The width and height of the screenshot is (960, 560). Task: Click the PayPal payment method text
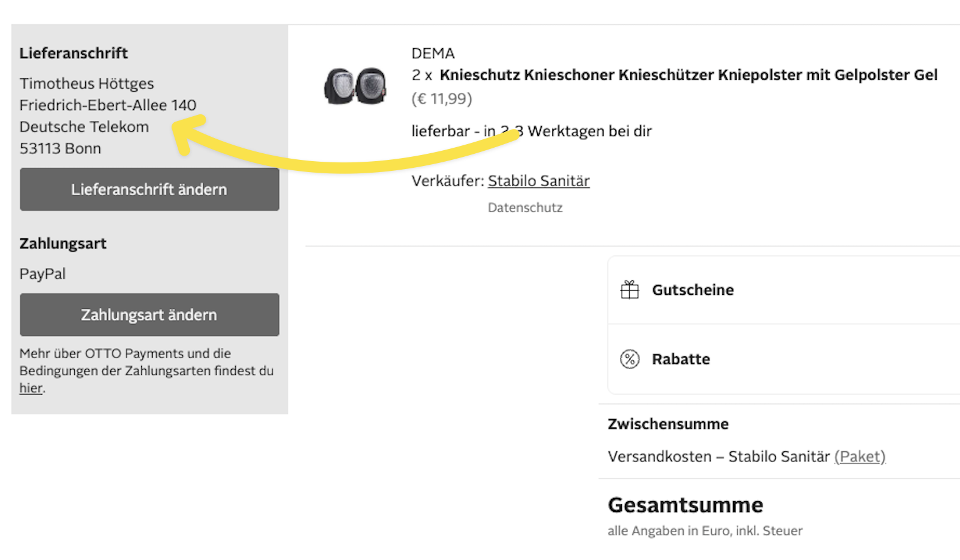tap(43, 274)
